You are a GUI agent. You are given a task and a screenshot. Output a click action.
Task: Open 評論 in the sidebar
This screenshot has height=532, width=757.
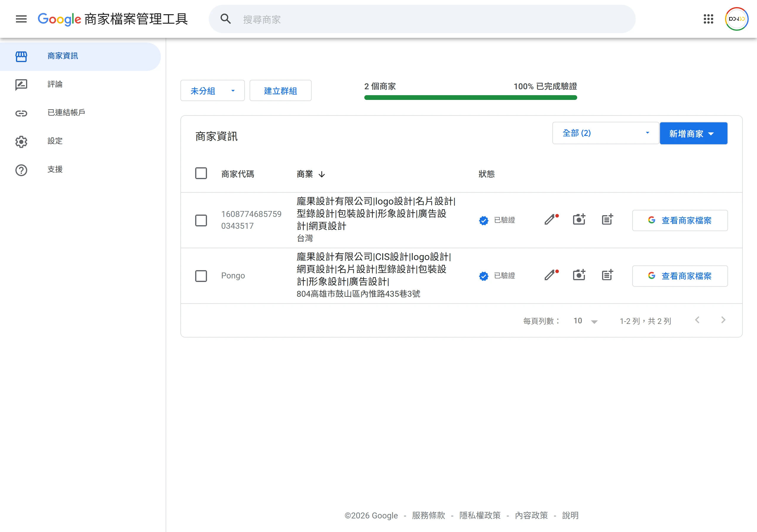point(80,85)
